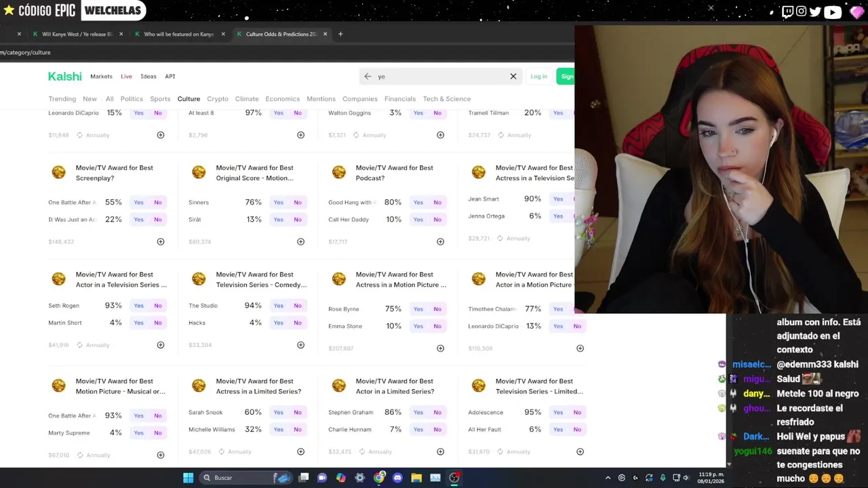The image size is (868, 488).
Task: Choose No for Emma Stone
Action: tap(437, 326)
